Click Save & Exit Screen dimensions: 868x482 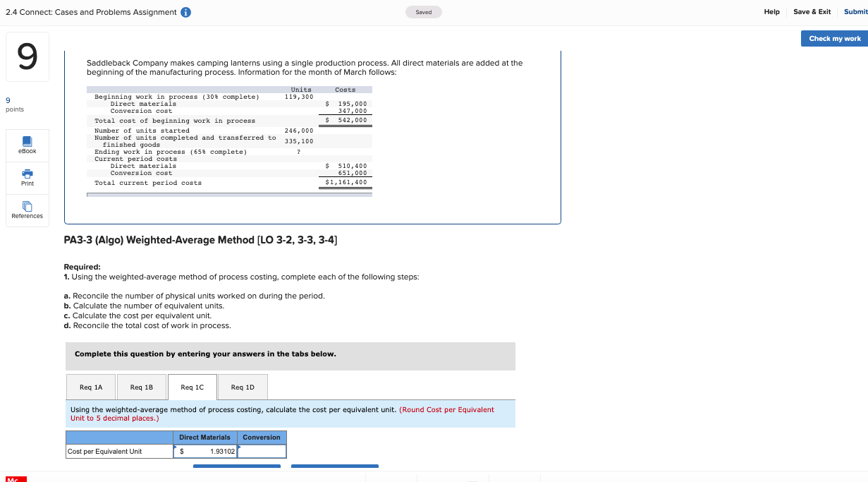click(812, 12)
